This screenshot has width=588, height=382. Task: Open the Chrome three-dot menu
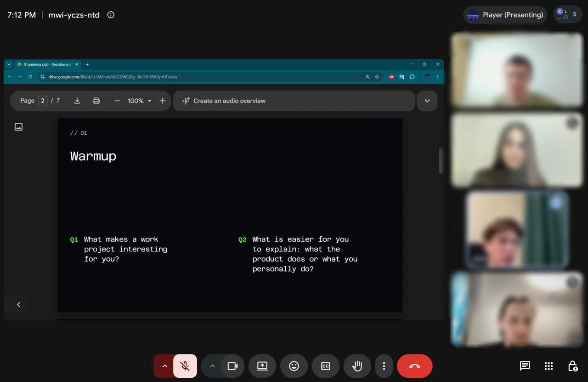tap(438, 77)
